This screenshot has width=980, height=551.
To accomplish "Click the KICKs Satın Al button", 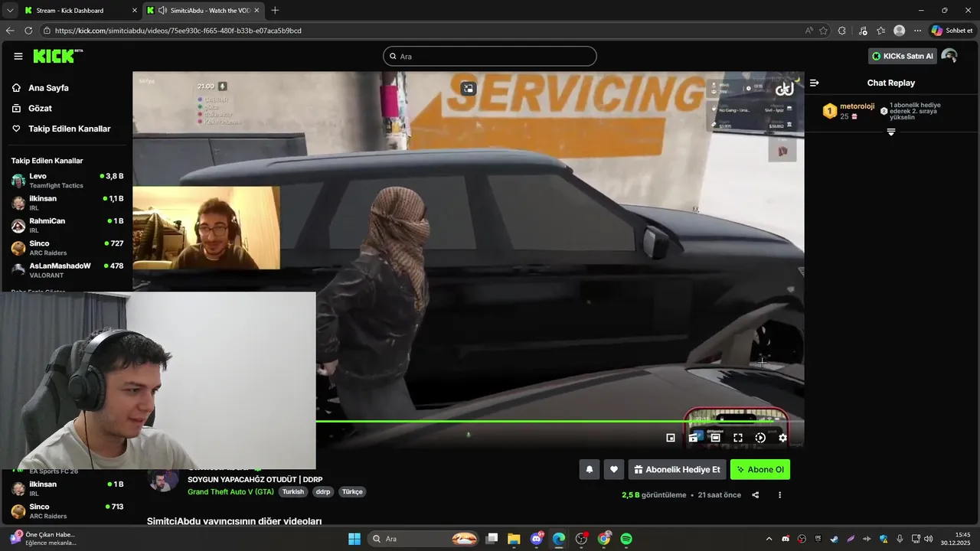I will (x=903, y=56).
